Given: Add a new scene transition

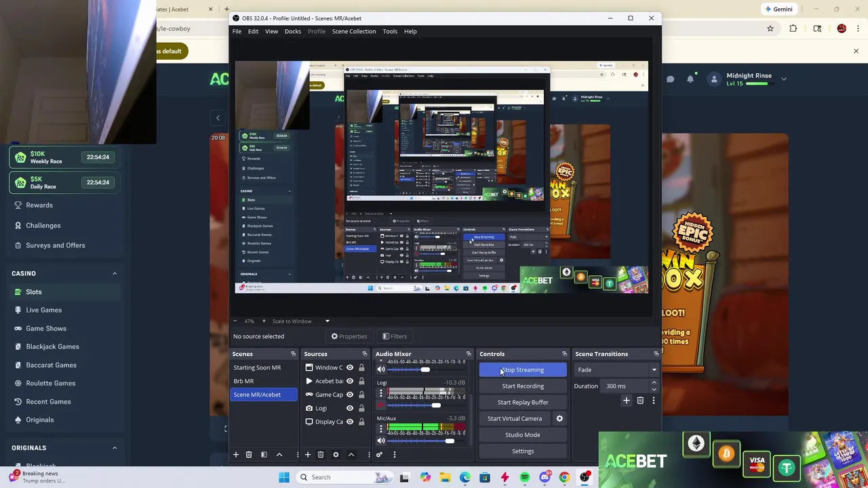Looking at the screenshot, I should pyautogui.click(x=627, y=401).
